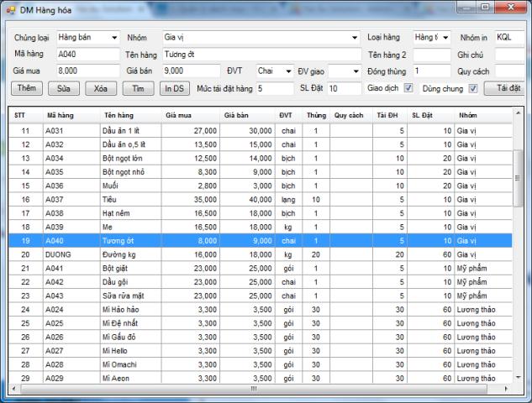532x403 pixels.
Task: Select the Mì Aeon row
Action: pos(261,378)
